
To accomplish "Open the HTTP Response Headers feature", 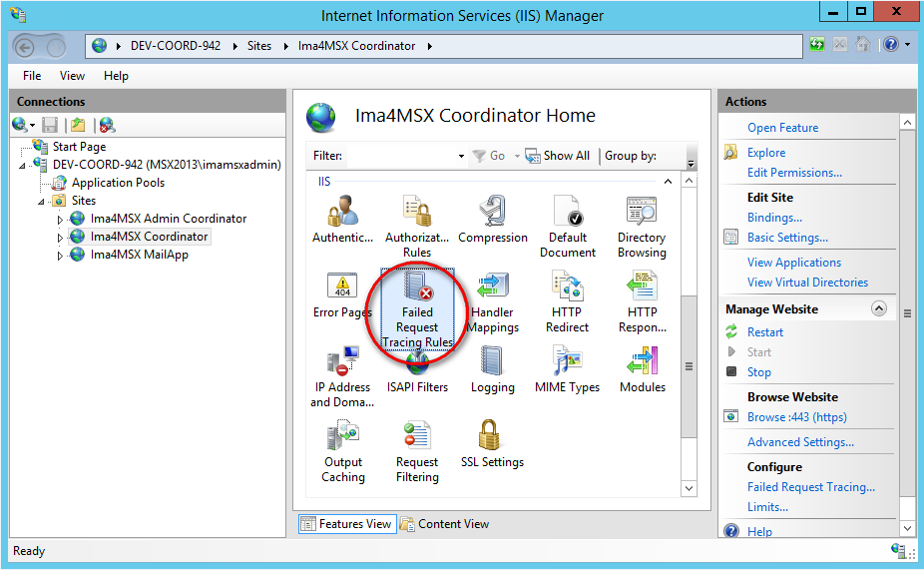I will coord(643,301).
